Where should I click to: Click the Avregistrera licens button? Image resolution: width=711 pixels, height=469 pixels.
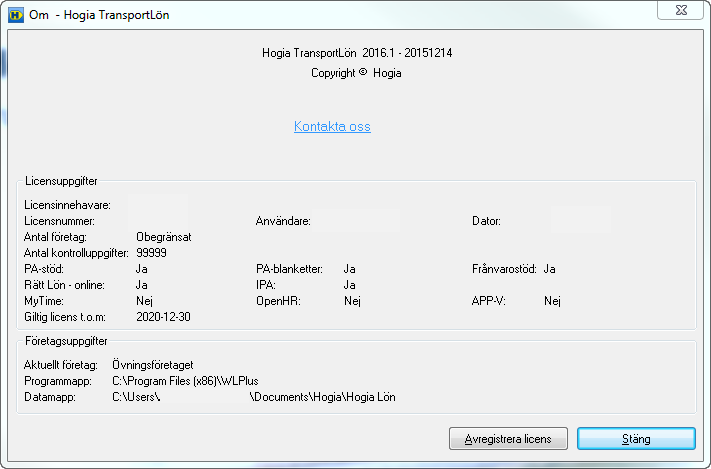(x=508, y=439)
